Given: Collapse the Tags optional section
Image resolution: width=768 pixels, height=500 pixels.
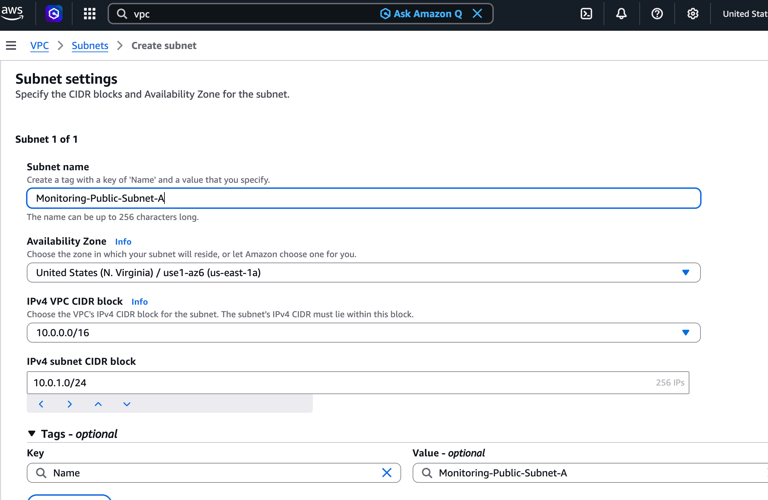Looking at the screenshot, I should point(32,434).
